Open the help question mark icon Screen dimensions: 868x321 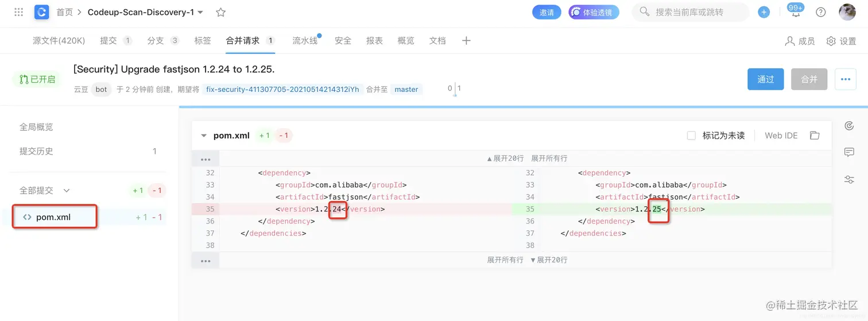[x=821, y=12]
